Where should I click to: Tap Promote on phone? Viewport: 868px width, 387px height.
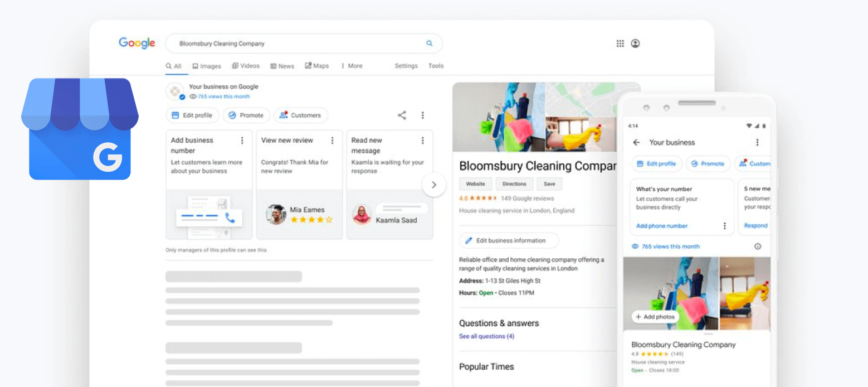(x=708, y=164)
